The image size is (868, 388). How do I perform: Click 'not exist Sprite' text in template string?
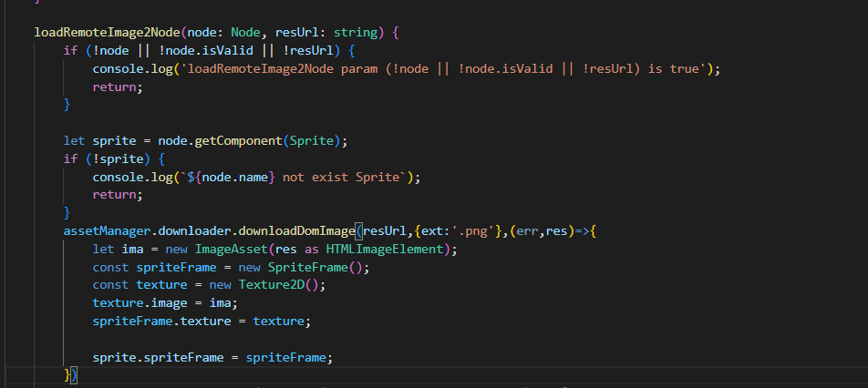[x=341, y=177]
